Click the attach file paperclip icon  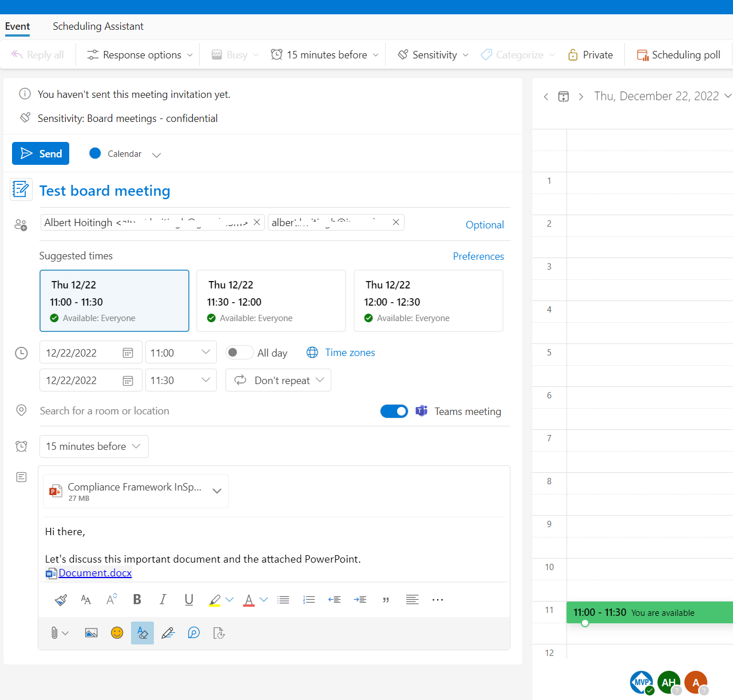tap(54, 632)
